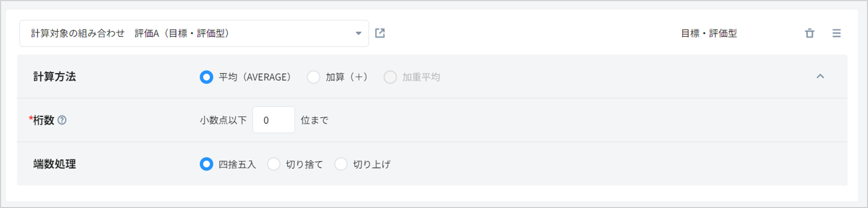Click the 計算方法 row label
Image resolution: width=868 pixels, height=208 pixels.
click(55, 77)
